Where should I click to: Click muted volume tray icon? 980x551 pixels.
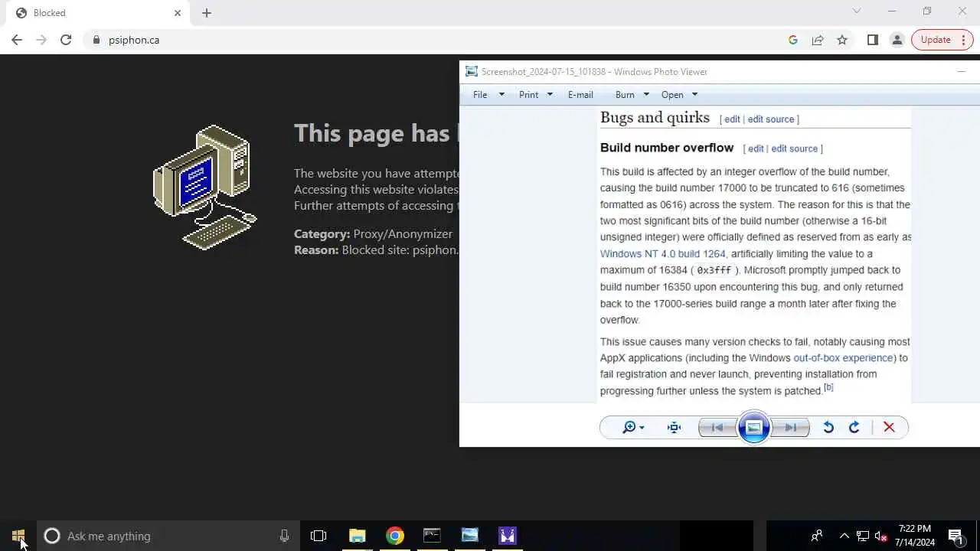point(880,536)
